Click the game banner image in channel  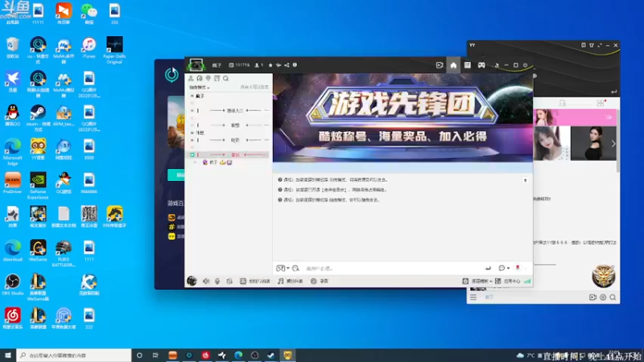[402, 117]
